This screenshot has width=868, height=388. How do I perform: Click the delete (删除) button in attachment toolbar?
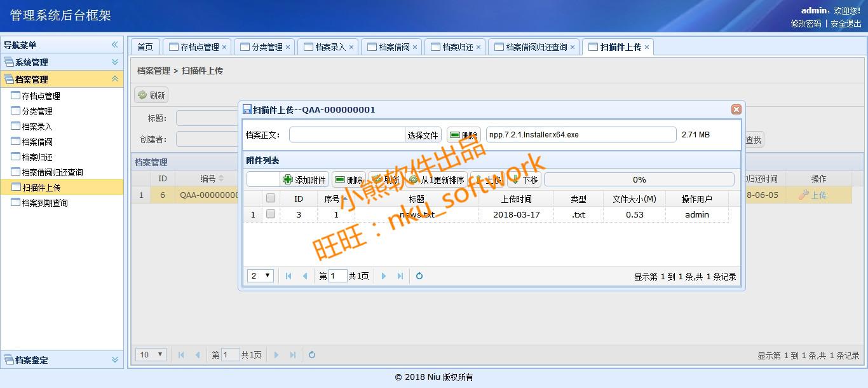pyautogui.click(x=348, y=180)
